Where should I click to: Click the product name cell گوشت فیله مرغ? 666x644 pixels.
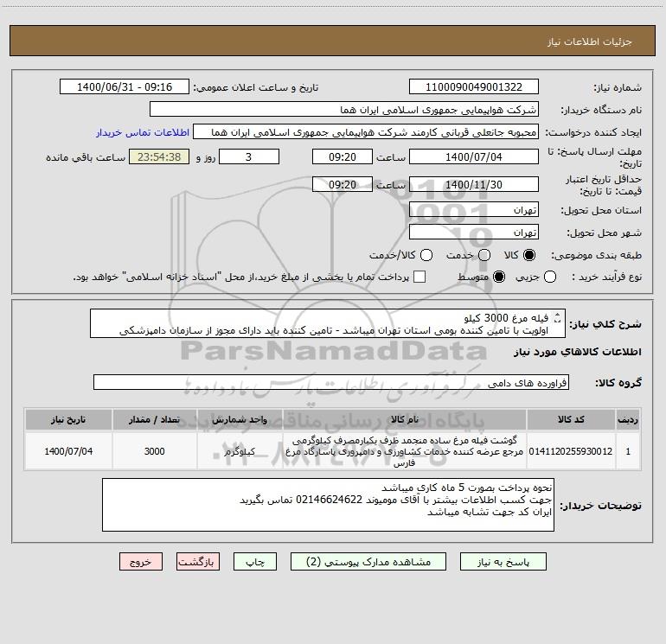[x=405, y=451]
